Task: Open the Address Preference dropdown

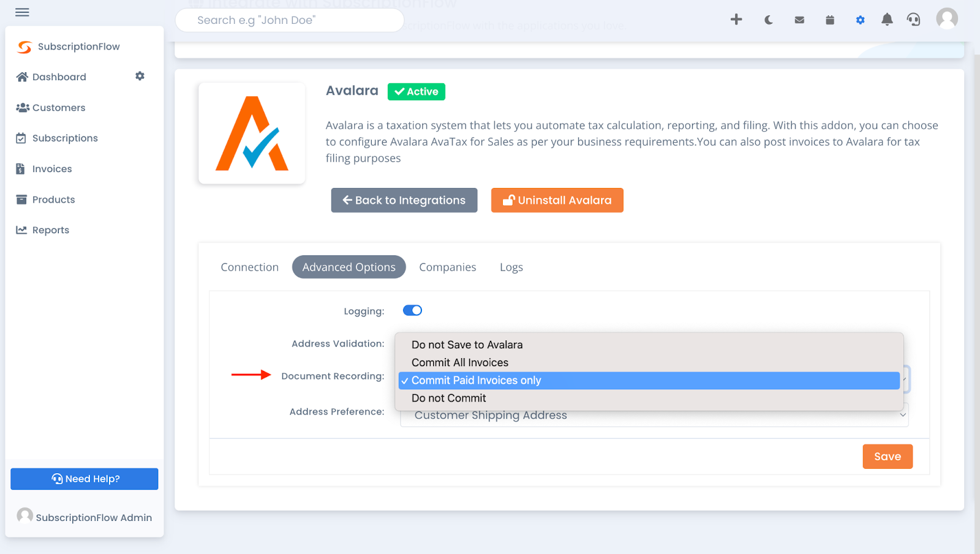Action: tap(654, 416)
